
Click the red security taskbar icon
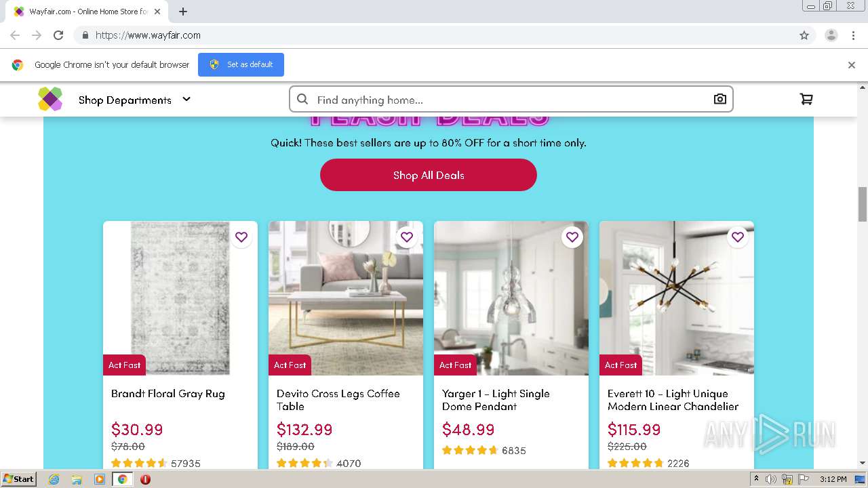coord(145,479)
